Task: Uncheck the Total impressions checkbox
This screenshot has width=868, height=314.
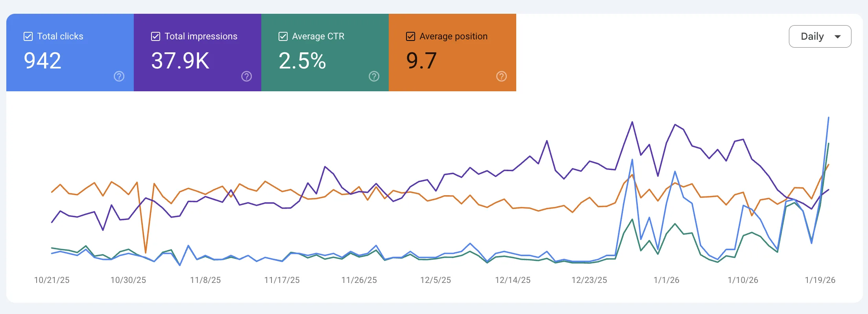Action: tap(156, 37)
